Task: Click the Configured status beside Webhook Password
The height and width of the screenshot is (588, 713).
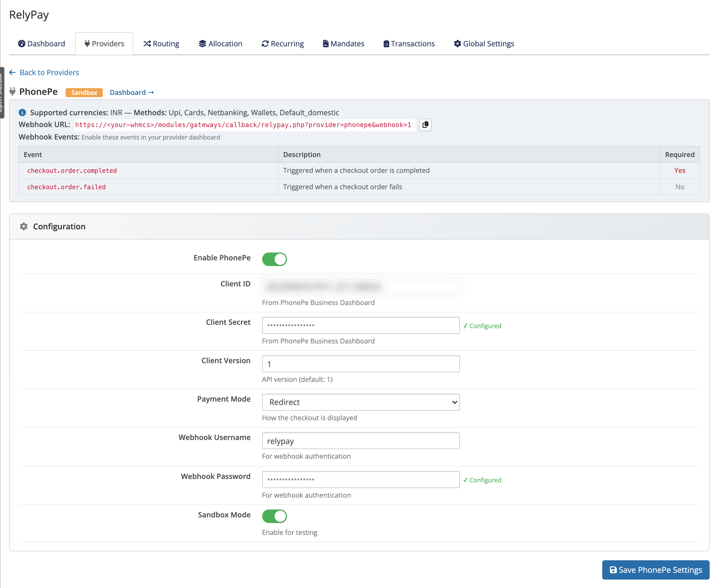Action: click(482, 480)
